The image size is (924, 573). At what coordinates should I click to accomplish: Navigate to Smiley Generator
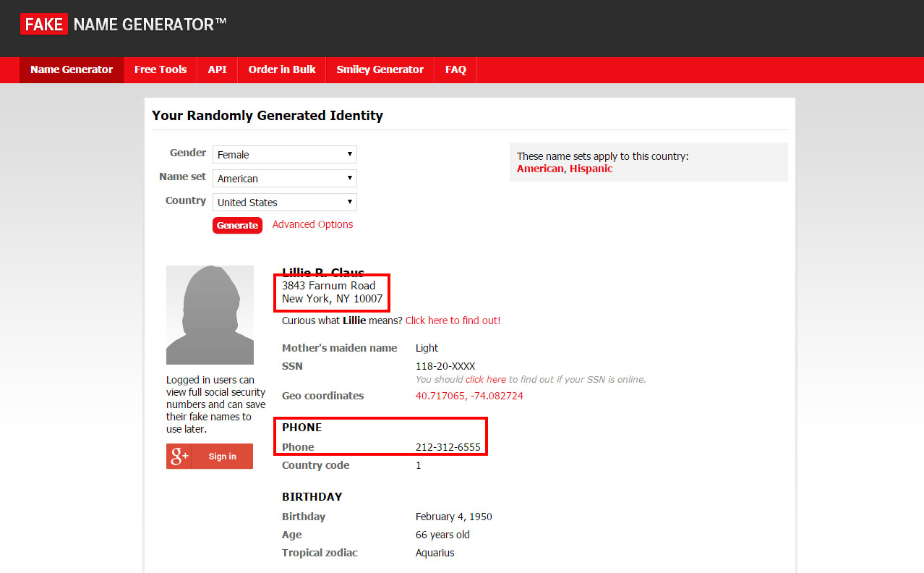(380, 70)
